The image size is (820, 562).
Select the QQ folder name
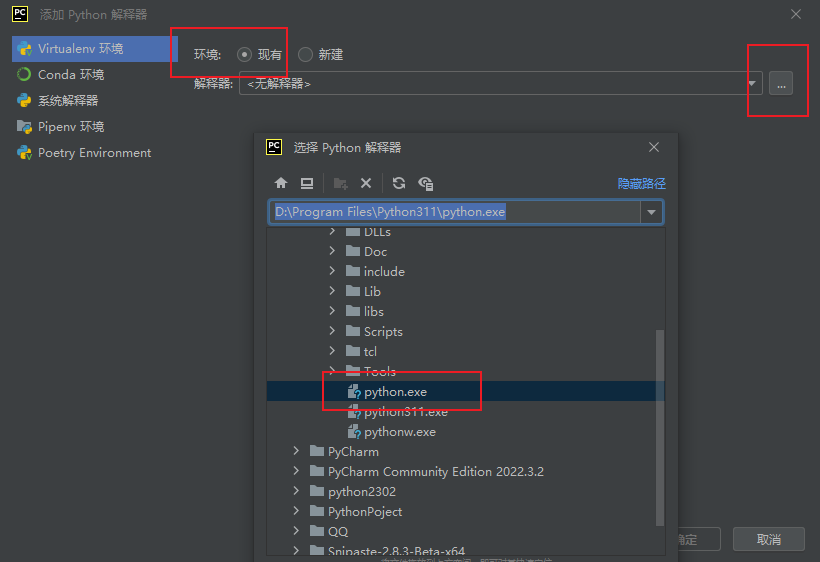point(338,531)
